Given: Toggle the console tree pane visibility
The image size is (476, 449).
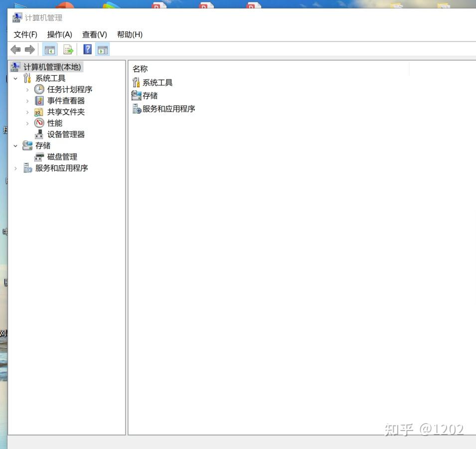Looking at the screenshot, I should tap(50, 49).
